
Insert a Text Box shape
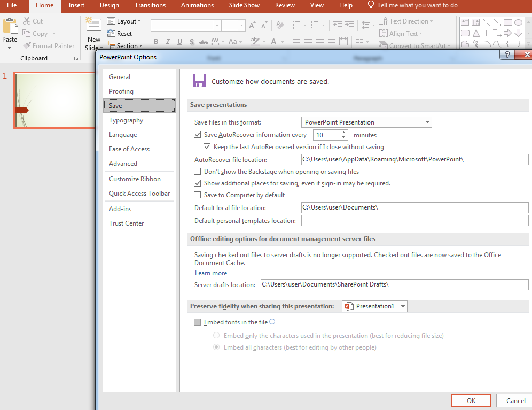click(x=465, y=22)
